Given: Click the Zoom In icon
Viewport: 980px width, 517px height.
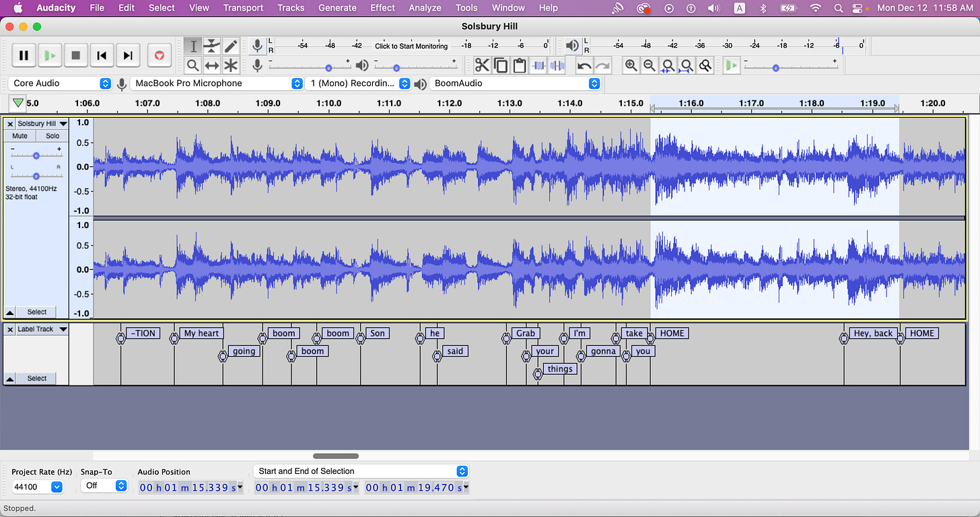Looking at the screenshot, I should pos(631,65).
